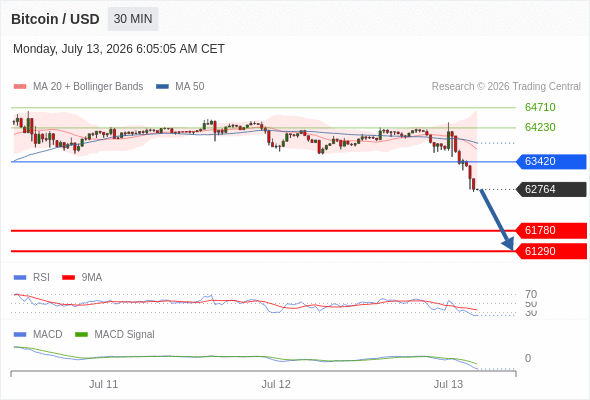Click the 30 MIN timeframe badge
The width and height of the screenshot is (590, 400).
[x=133, y=19]
